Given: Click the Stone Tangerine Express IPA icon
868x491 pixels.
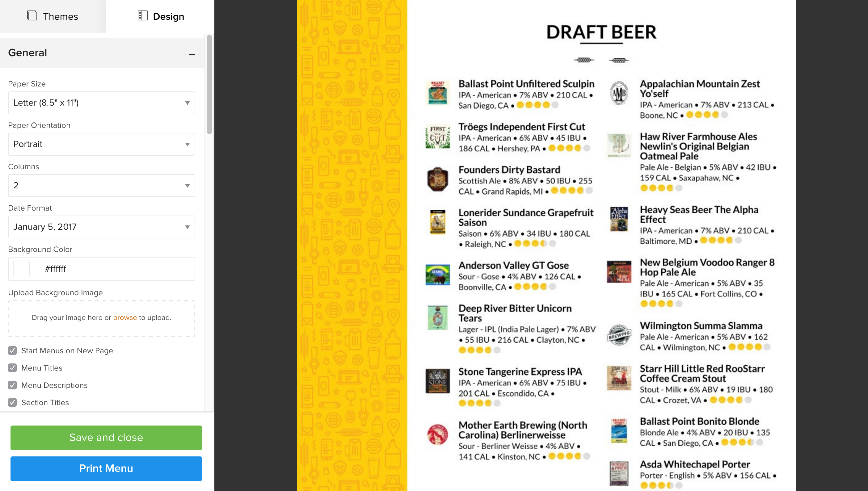Looking at the screenshot, I should click(x=437, y=380).
